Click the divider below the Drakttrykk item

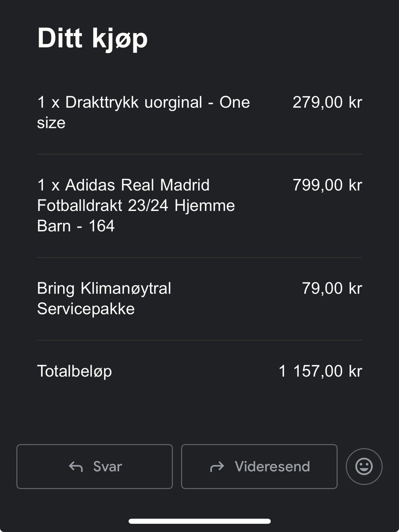(x=199, y=154)
